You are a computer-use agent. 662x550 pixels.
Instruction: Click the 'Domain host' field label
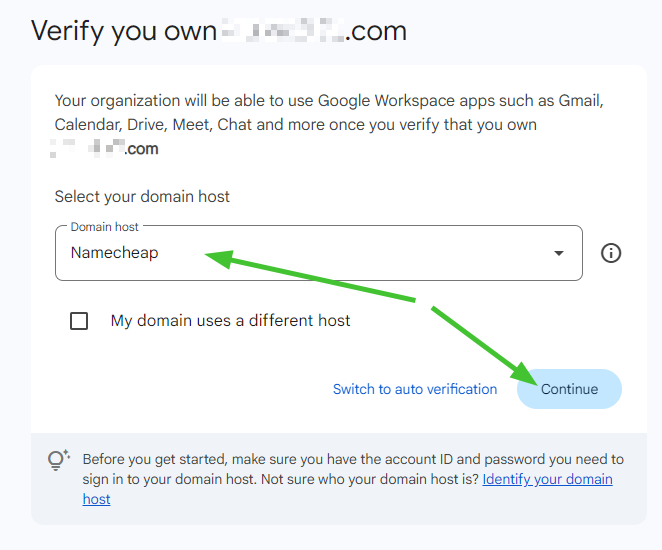[106, 227]
